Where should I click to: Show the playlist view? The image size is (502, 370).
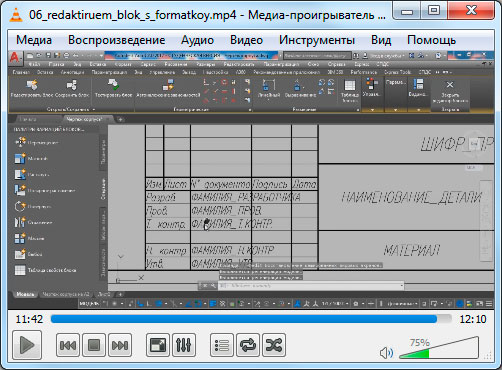click(222, 345)
